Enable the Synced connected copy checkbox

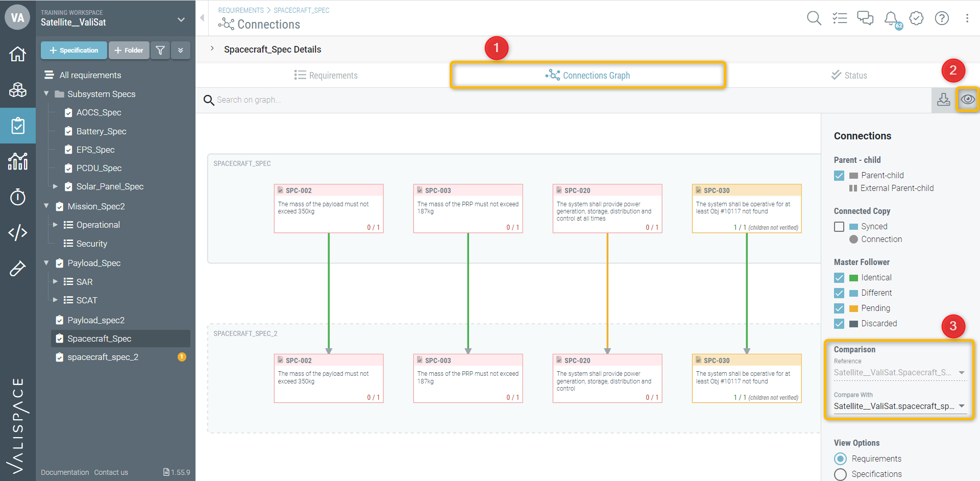839,227
